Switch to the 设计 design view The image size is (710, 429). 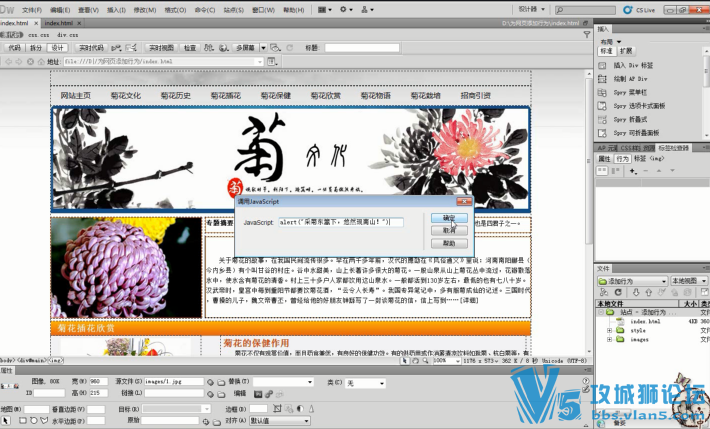[58, 48]
